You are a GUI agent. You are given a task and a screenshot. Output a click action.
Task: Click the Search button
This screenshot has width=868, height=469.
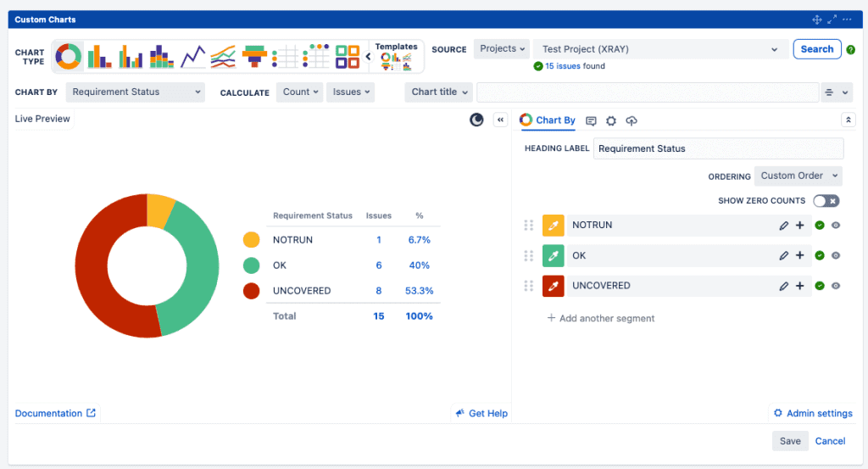click(x=816, y=49)
